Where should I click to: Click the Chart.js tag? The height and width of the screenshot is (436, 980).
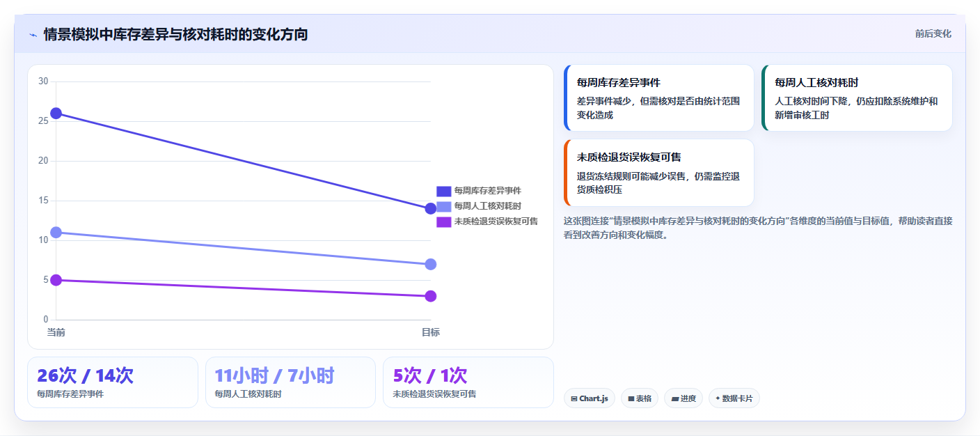point(589,398)
